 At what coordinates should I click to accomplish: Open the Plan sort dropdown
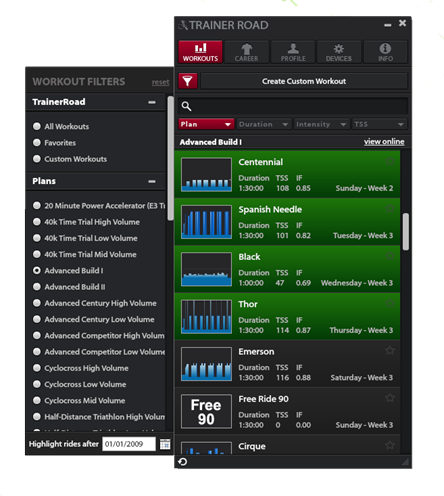pos(206,124)
